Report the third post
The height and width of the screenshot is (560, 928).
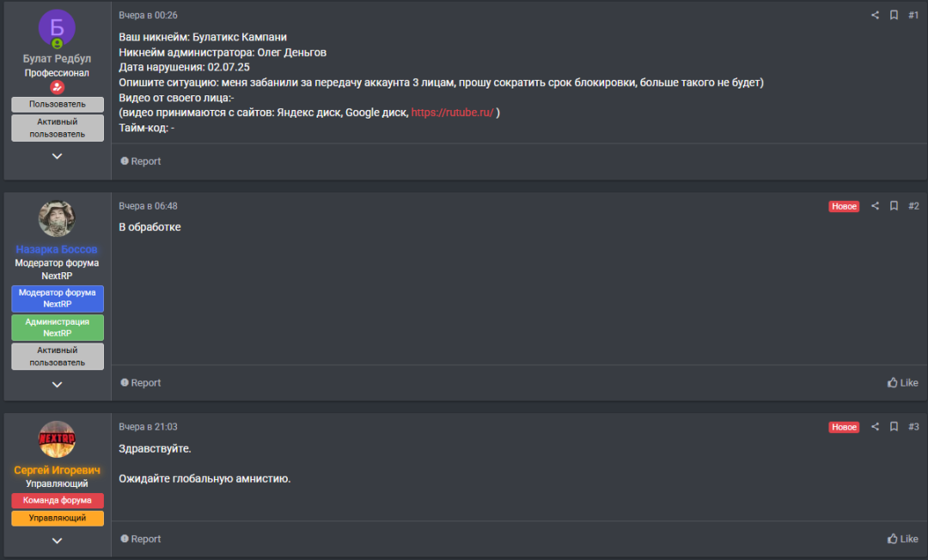[x=140, y=539]
